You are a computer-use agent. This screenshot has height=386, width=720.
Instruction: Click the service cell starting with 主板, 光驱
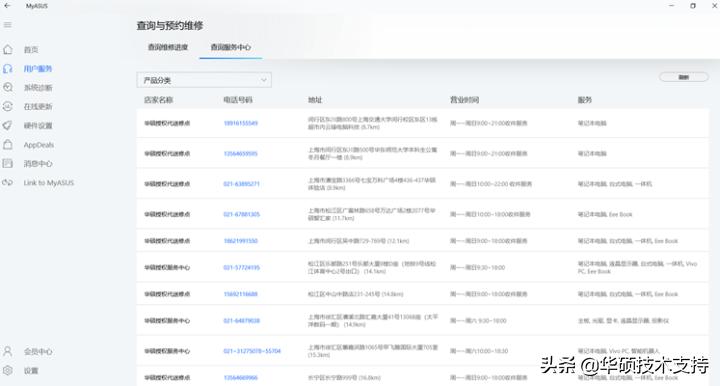point(623,320)
